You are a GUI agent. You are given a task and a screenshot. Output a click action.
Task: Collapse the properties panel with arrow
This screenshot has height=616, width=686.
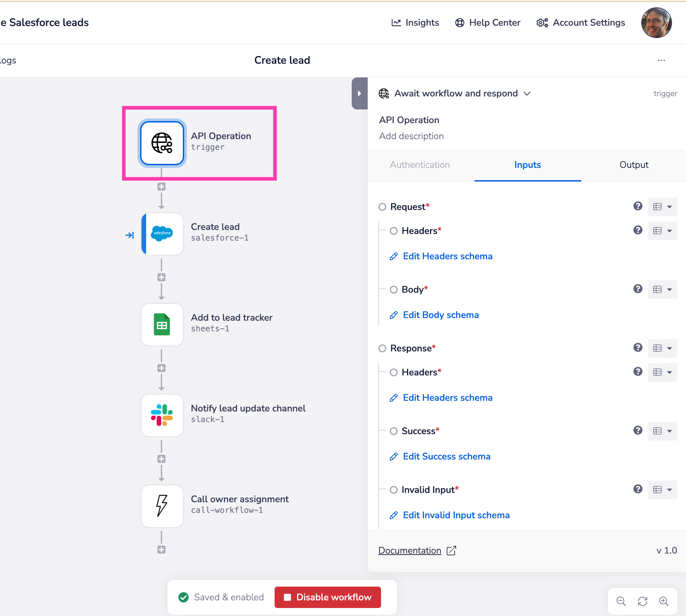pos(359,93)
